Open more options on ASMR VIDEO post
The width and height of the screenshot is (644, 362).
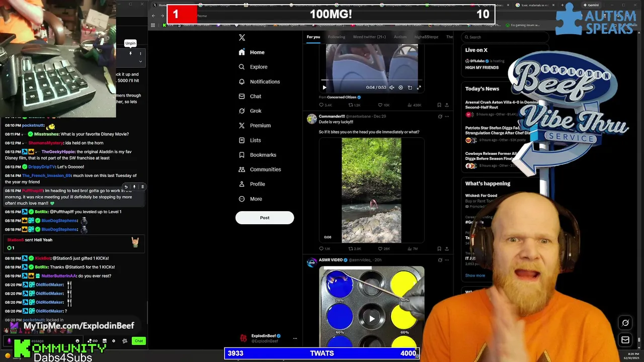(x=447, y=260)
